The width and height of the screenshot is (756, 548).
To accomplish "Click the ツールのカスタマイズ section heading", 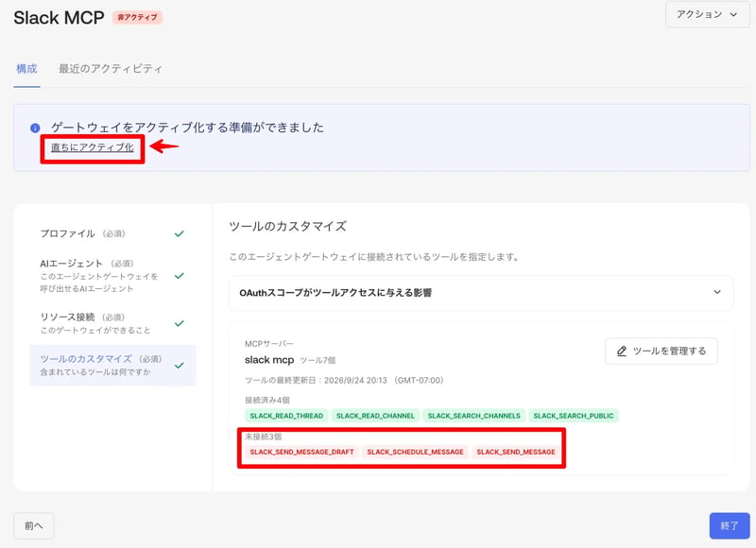I will coord(288,227).
